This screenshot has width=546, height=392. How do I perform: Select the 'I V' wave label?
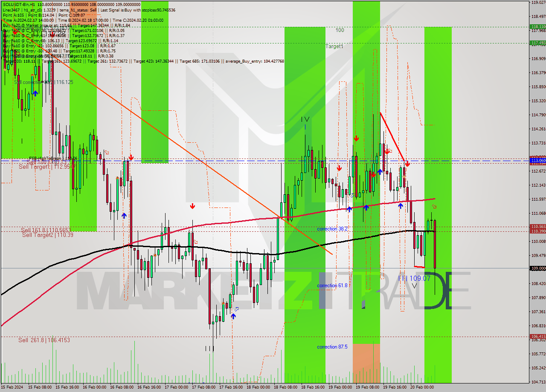pyautogui.click(x=305, y=119)
